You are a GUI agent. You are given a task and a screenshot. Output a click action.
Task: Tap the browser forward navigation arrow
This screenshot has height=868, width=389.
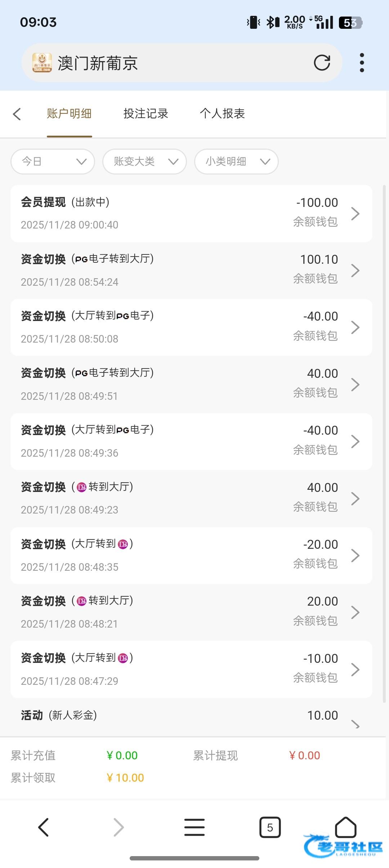[119, 827]
